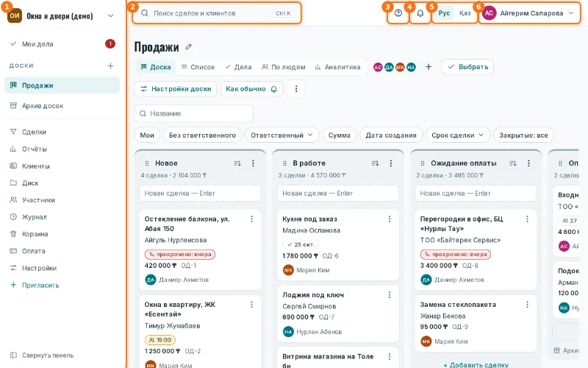Open Мои дела in sidebar
The image size is (588, 368).
[x=62, y=44]
